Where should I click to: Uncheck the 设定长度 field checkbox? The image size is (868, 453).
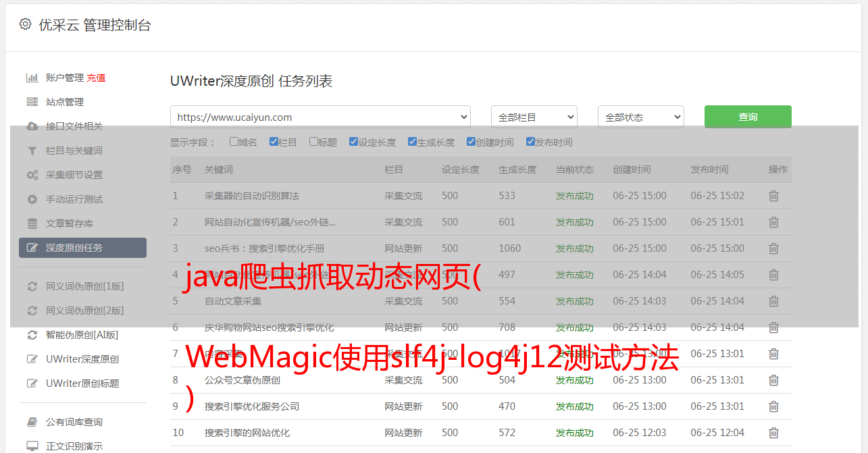click(353, 142)
